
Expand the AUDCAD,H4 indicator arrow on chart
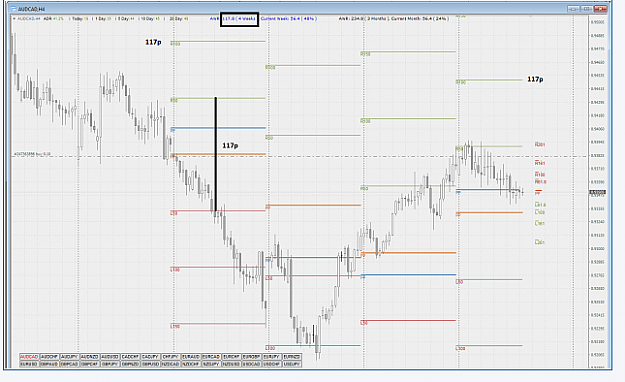tap(14, 19)
